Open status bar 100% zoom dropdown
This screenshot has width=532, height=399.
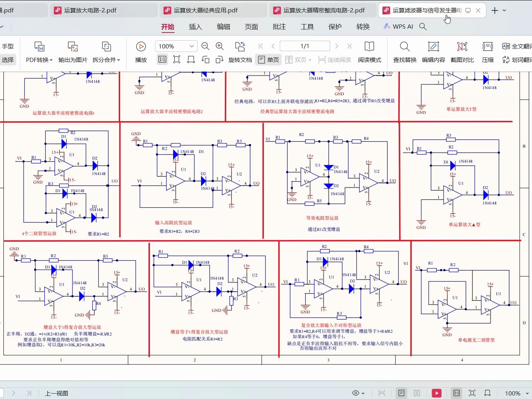point(527,394)
